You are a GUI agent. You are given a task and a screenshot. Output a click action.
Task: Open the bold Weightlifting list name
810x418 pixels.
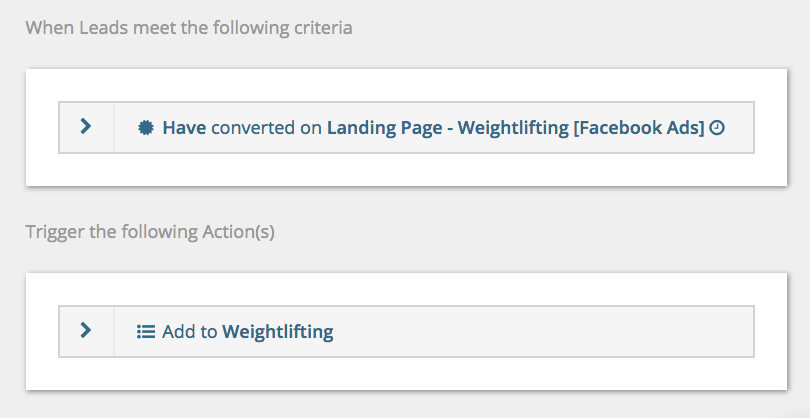pyautogui.click(x=278, y=332)
